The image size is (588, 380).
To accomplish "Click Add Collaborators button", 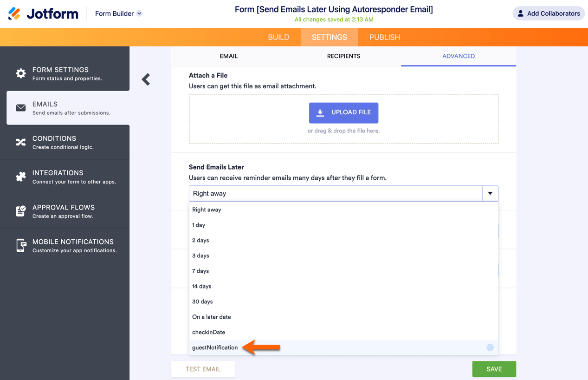I will coord(548,13).
